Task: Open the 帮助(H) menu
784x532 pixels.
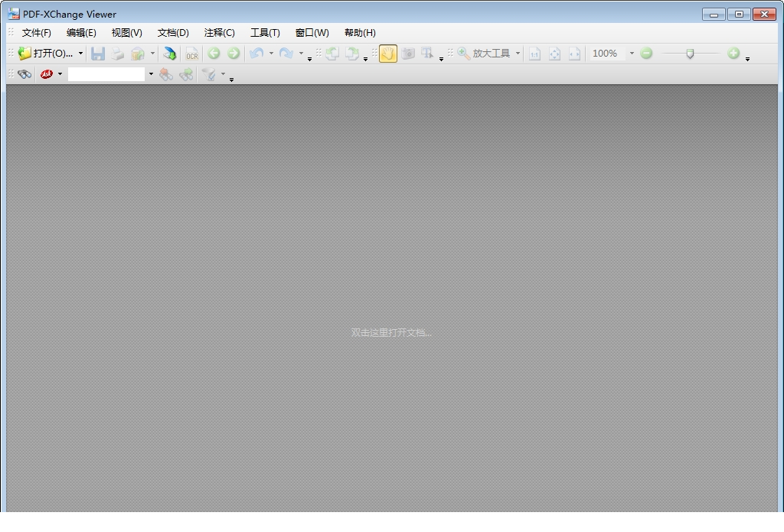Action: point(360,33)
